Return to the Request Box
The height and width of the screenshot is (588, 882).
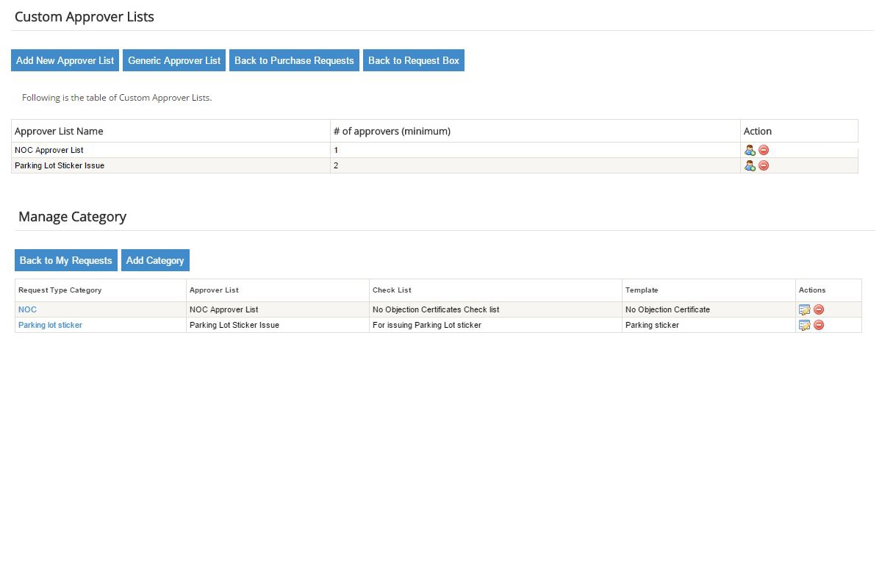(x=414, y=60)
